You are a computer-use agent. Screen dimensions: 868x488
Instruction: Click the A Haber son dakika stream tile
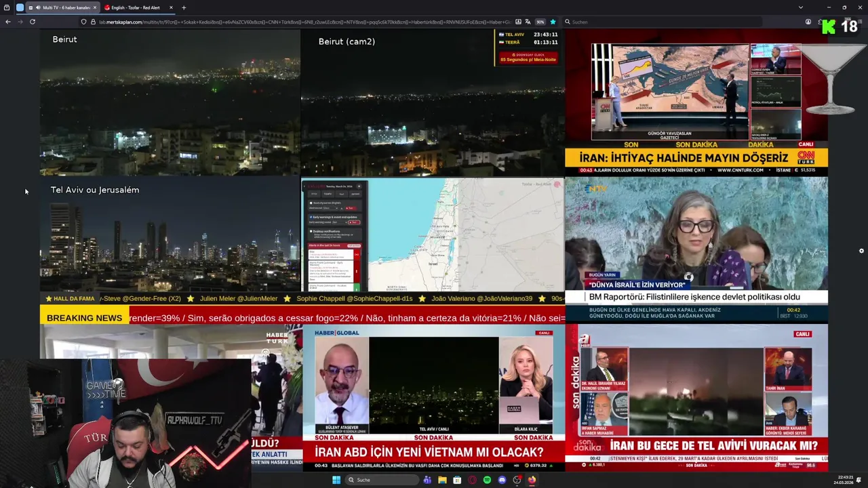click(696, 398)
